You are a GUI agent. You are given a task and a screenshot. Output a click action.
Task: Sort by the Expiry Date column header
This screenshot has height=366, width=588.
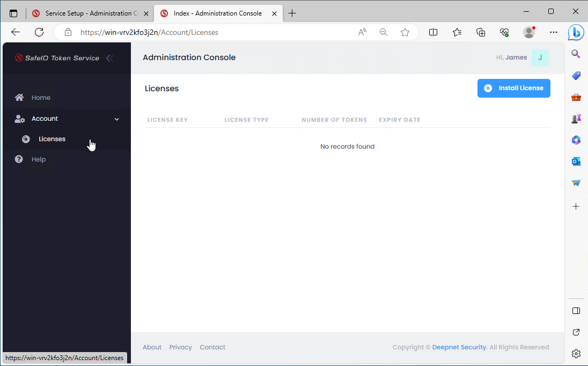(399, 120)
